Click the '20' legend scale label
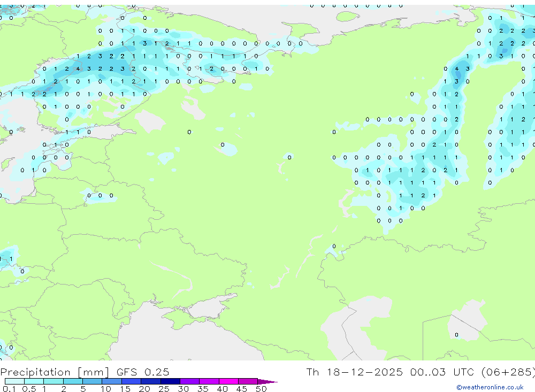The width and height of the screenshot is (535, 392). [x=144, y=389]
